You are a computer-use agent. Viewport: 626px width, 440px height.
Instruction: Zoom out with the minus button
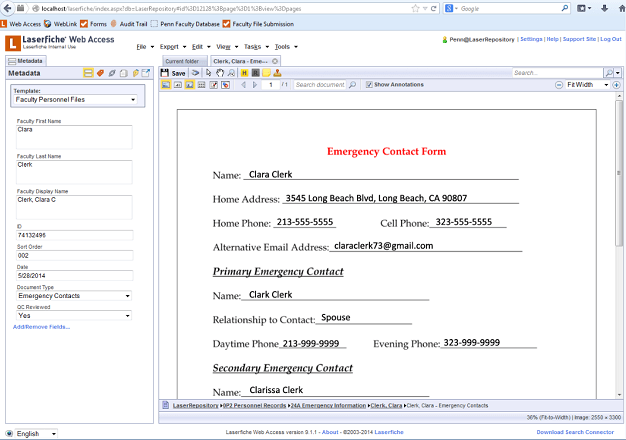(559, 85)
